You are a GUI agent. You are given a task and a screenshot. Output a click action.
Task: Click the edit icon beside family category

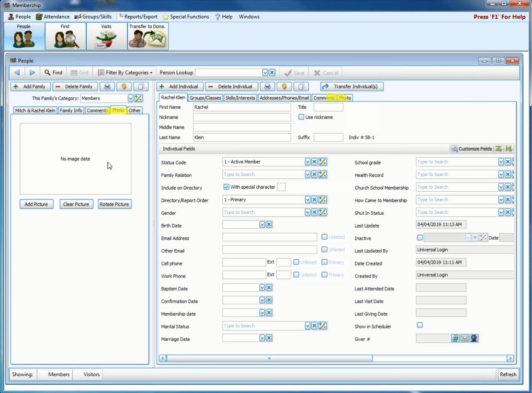(138, 98)
